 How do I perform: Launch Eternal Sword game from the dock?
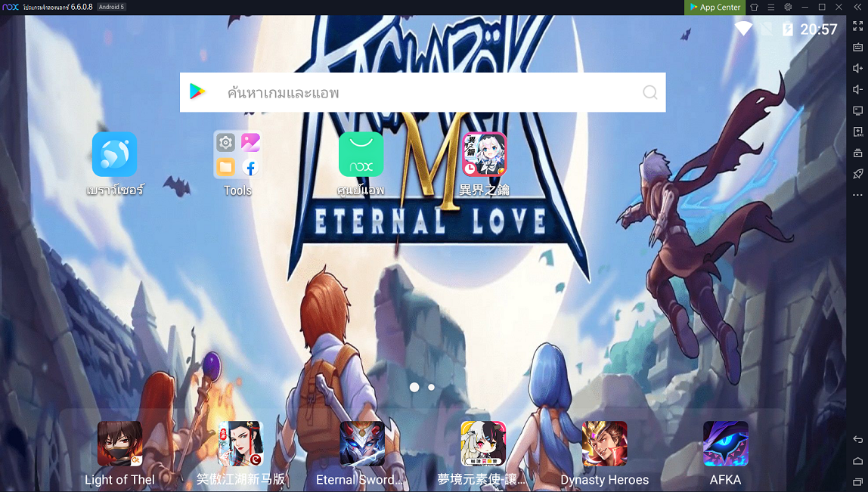pyautogui.click(x=361, y=444)
